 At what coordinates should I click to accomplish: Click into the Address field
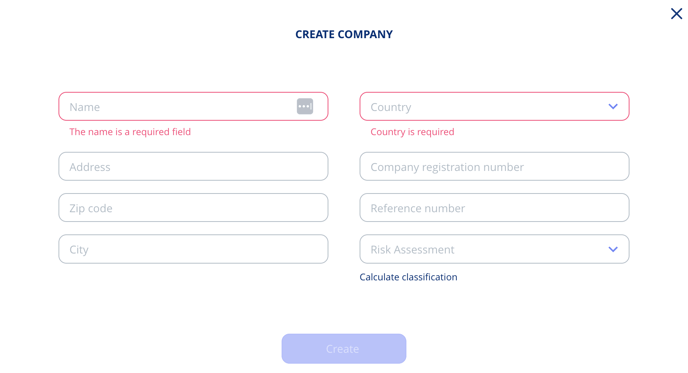193,166
